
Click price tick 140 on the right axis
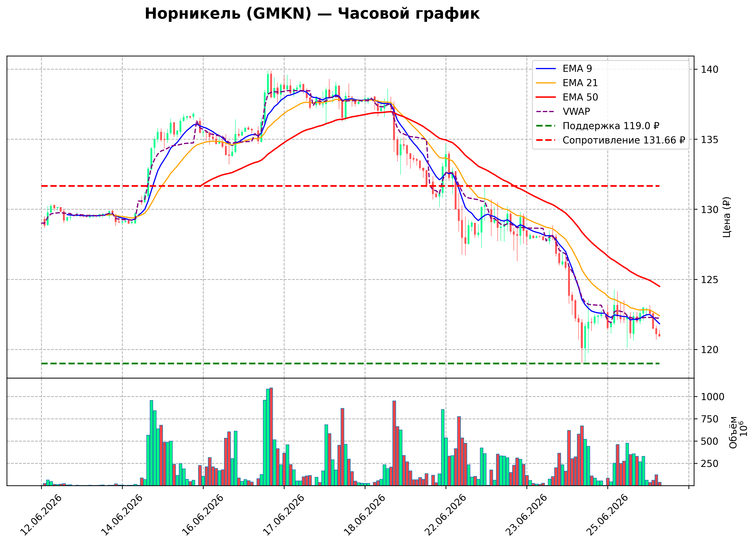[709, 69]
